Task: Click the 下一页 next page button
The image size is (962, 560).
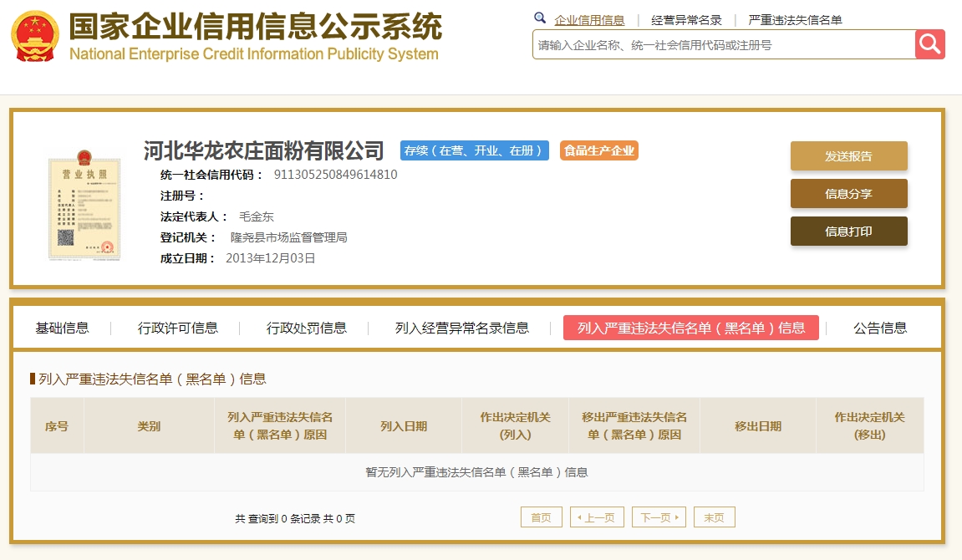Action: click(x=659, y=517)
